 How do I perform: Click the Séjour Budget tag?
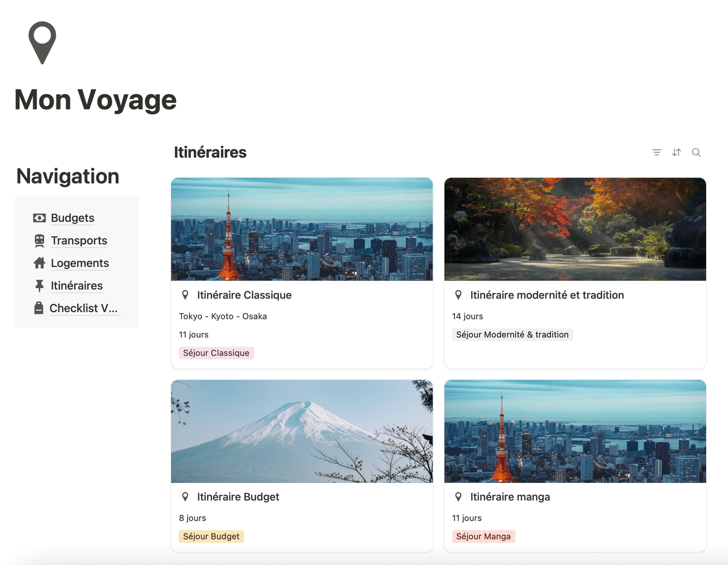point(211,536)
